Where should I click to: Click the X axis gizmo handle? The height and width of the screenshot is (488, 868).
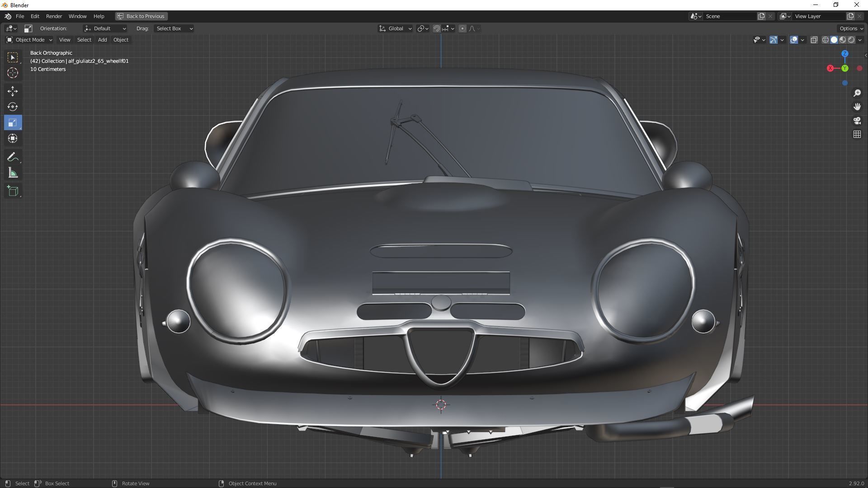coord(830,68)
